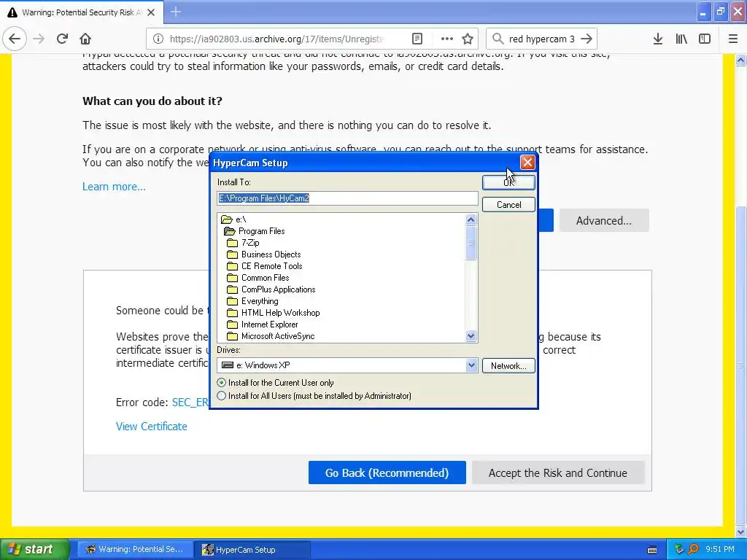Click the SEC_ER error code link
The width and height of the screenshot is (747, 560).
click(x=190, y=402)
